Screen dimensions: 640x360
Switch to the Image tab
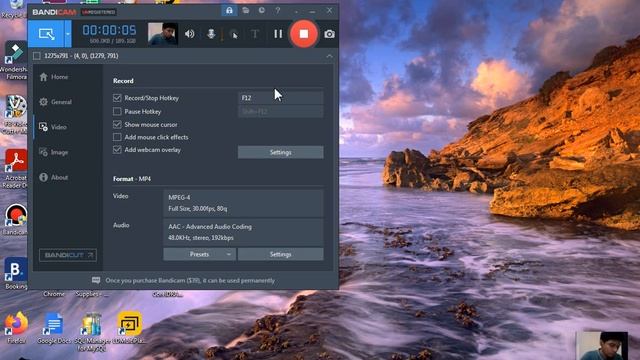click(x=53, y=152)
